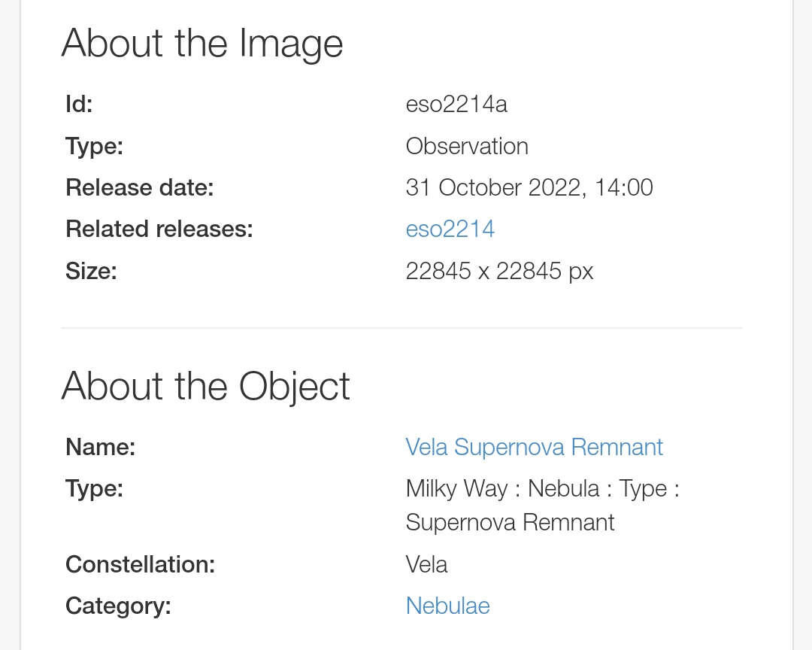Click the Size: field label
This screenshot has height=650, width=812.
pyautogui.click(x=91, y=271)
